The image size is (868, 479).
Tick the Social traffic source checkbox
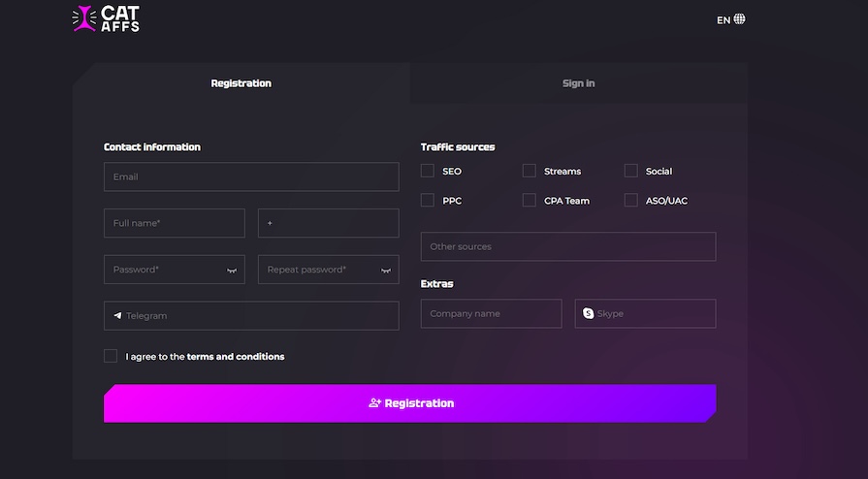pos(631,171)
